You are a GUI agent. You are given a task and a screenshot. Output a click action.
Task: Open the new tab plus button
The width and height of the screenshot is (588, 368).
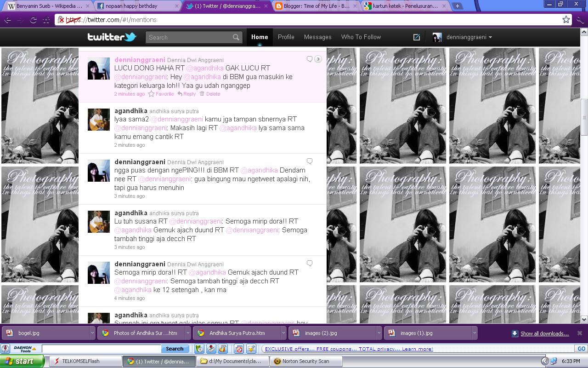pyautogui.click(x=457, y=6)
